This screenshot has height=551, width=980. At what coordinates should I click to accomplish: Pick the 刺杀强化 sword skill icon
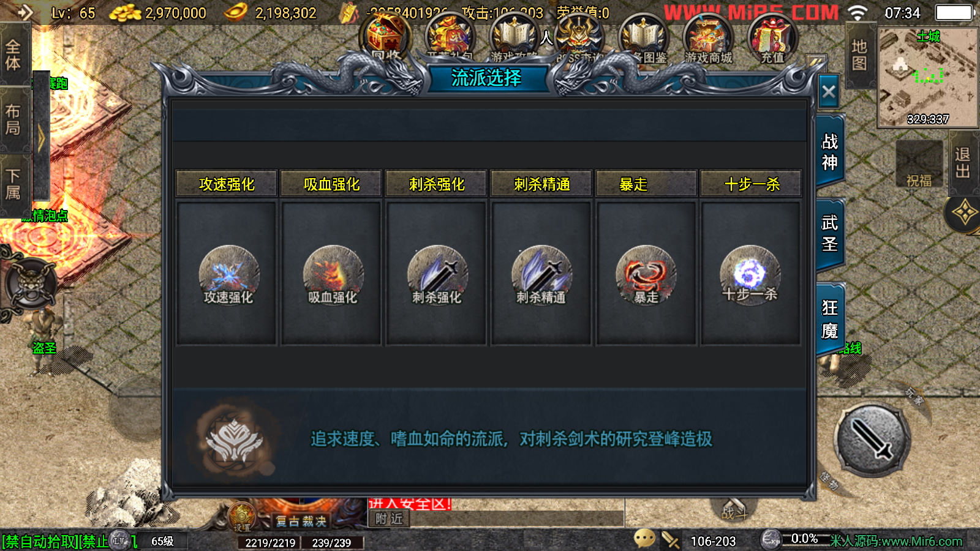tap(437, 274)
